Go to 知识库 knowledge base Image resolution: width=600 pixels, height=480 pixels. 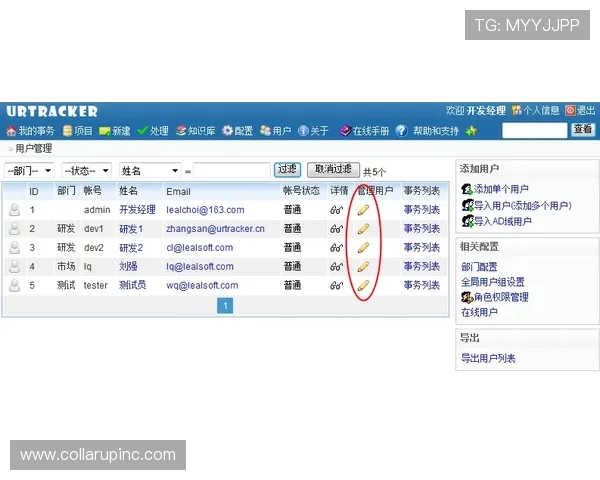click(x=196, y=131)
